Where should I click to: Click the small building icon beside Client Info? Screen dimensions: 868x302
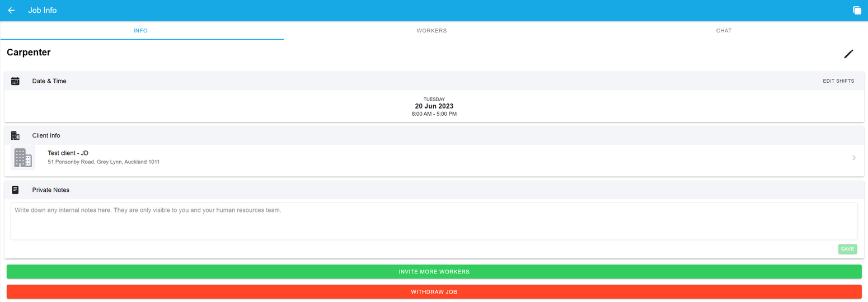pyautogui.click(x=15, y=135)
